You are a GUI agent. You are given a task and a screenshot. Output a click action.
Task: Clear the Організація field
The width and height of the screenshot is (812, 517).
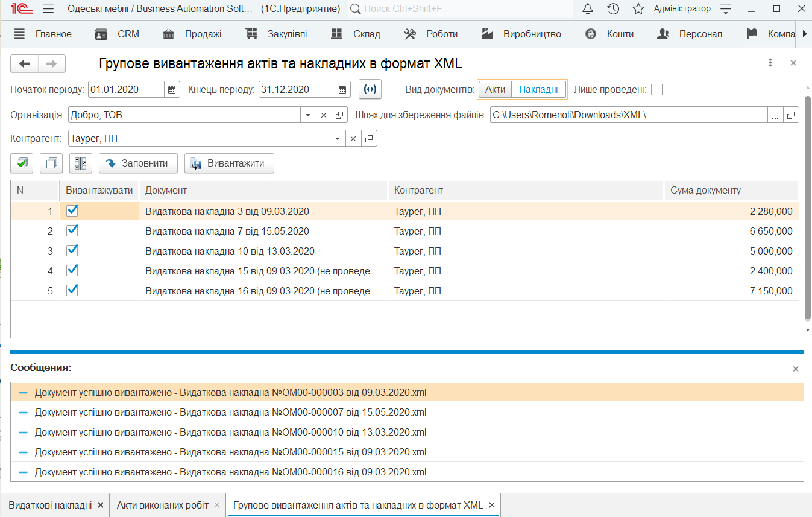(323, 115)
